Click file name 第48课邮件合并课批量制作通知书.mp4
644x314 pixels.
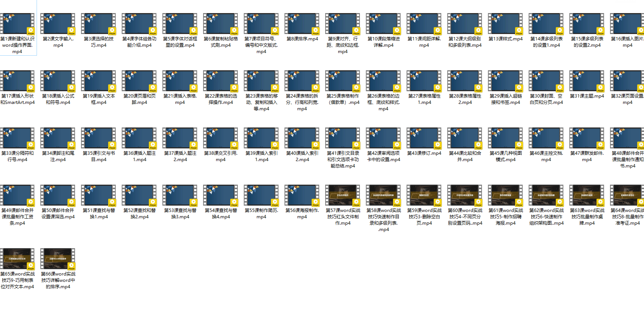[x=628, y=160]
